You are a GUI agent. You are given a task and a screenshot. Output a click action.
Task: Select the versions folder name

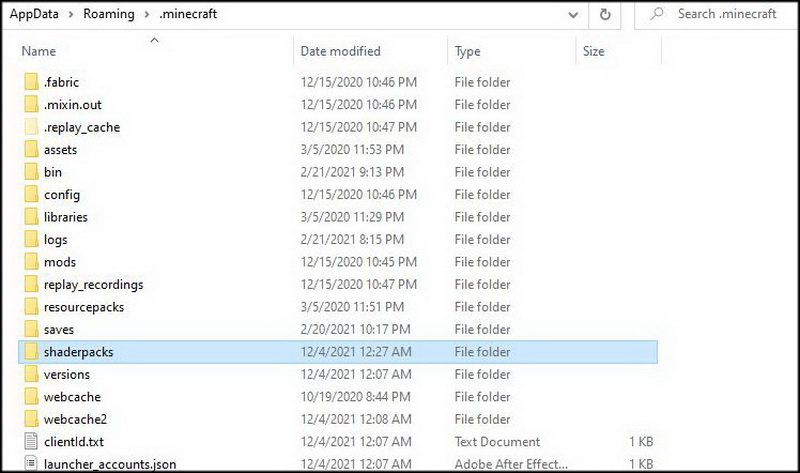pos(67,374)
